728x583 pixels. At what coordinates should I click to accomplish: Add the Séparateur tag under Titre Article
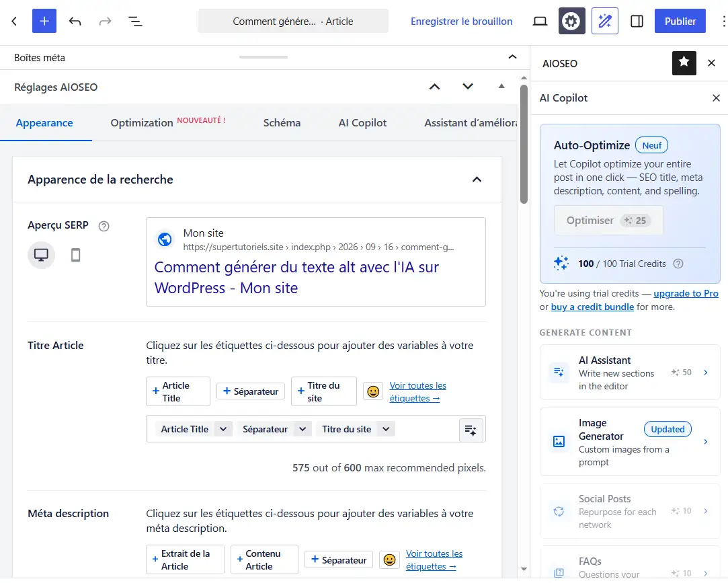[x=251, y=391]
